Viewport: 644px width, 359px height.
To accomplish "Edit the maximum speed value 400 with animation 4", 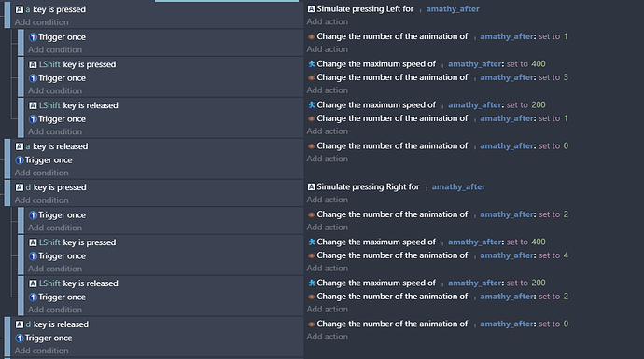I will click(539, 242).
